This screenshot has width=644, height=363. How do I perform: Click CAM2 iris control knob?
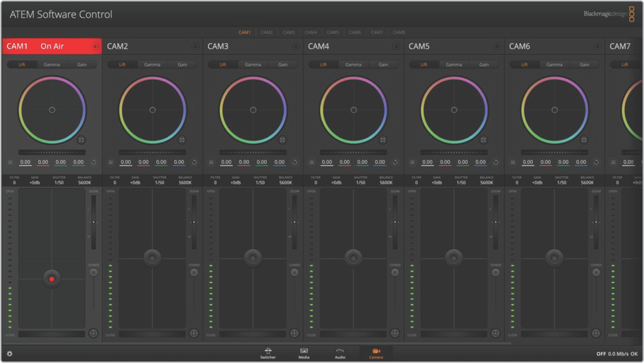pyautogui.click(x=152, y=258)
